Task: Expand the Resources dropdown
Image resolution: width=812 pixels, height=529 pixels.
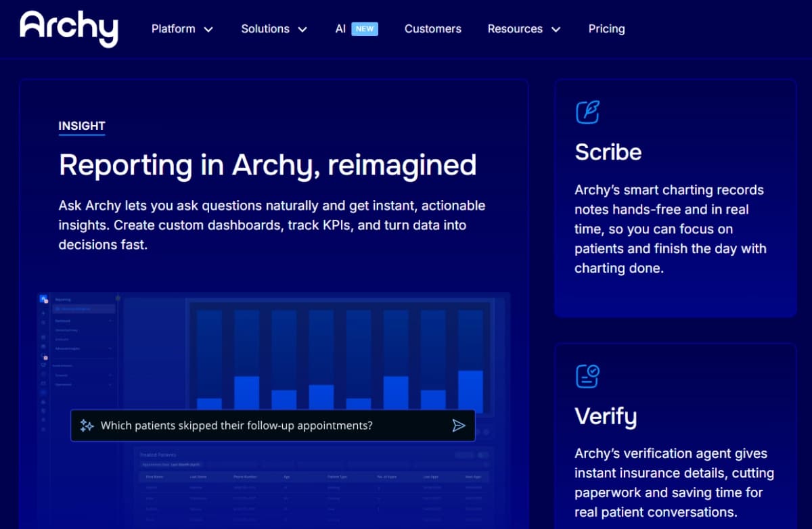Action: click(523, 28)
